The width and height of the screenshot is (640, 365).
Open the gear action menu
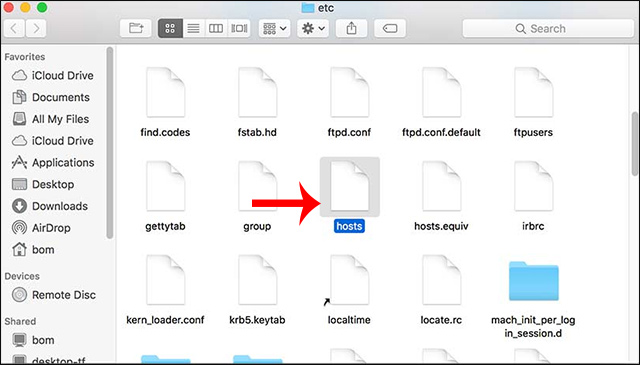click(313, 28)
